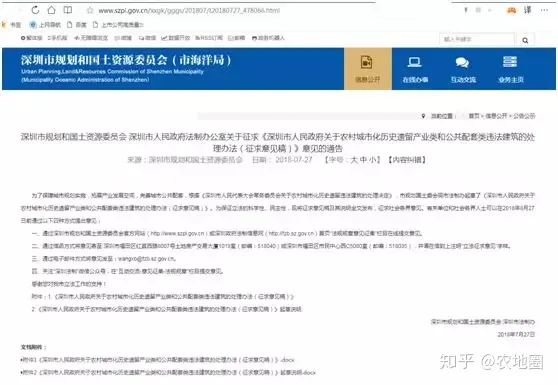Go to the browser home page icon
This screenshot has height=385, width=558.
pyautogui.click(x=52, y=10)
